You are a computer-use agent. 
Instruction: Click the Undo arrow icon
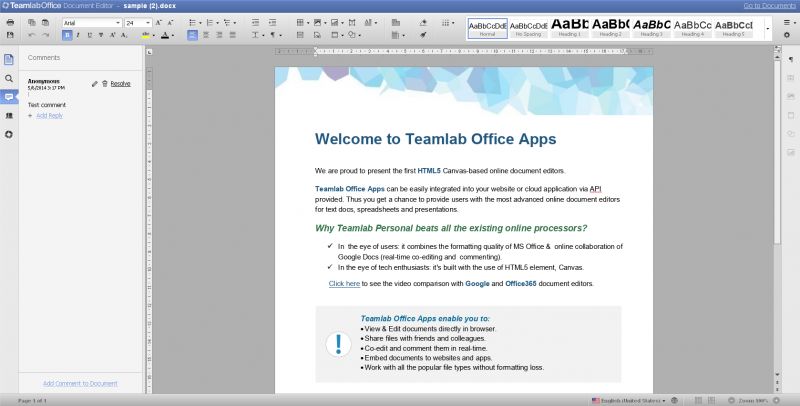[x=32, y=35]
